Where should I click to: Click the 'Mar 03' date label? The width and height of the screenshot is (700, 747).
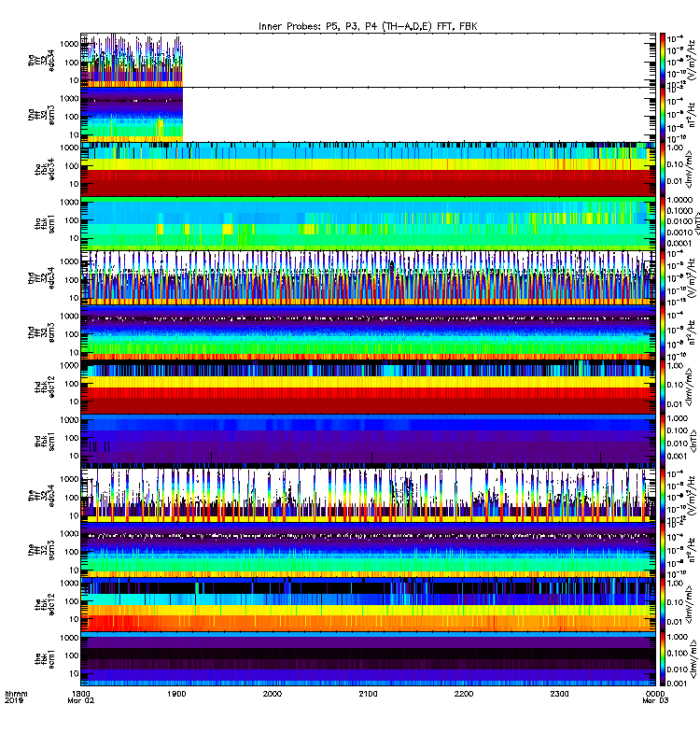(x=656, y=701)
